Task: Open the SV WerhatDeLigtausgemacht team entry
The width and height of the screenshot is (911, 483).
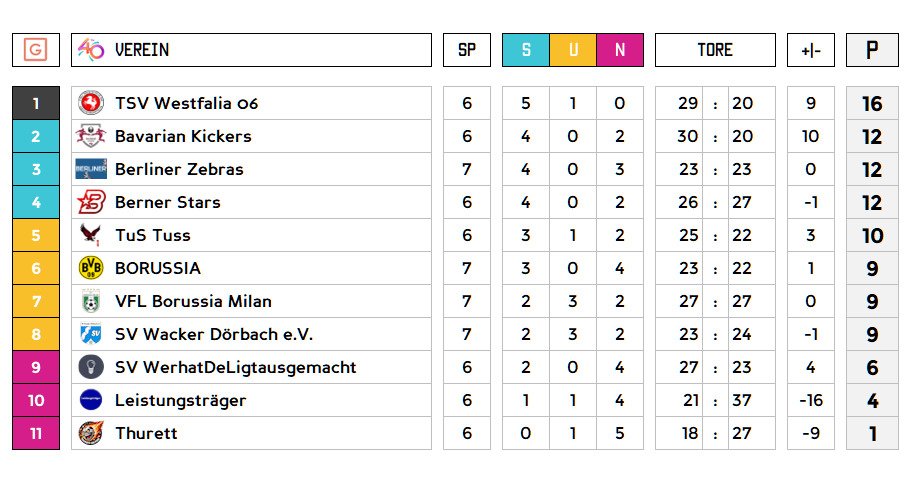Action: [235, 367]
